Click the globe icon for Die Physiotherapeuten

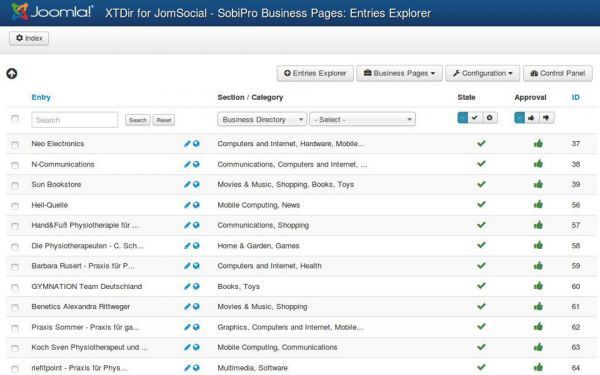click(196, 246)
